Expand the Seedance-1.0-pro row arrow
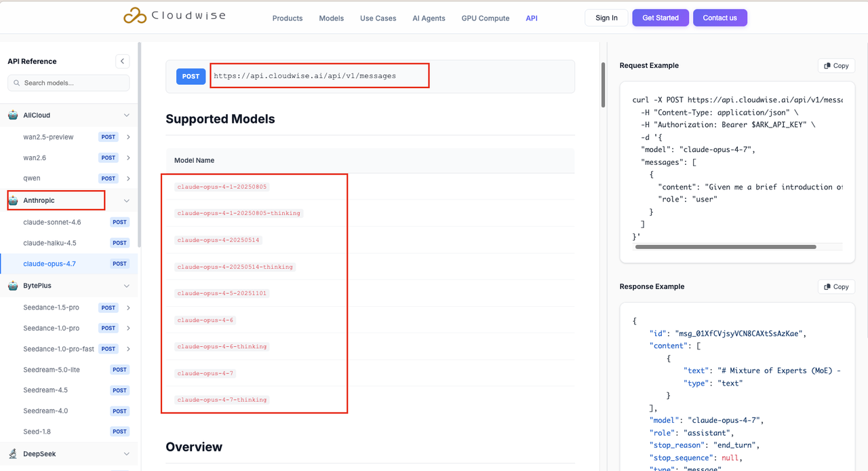 128,328
